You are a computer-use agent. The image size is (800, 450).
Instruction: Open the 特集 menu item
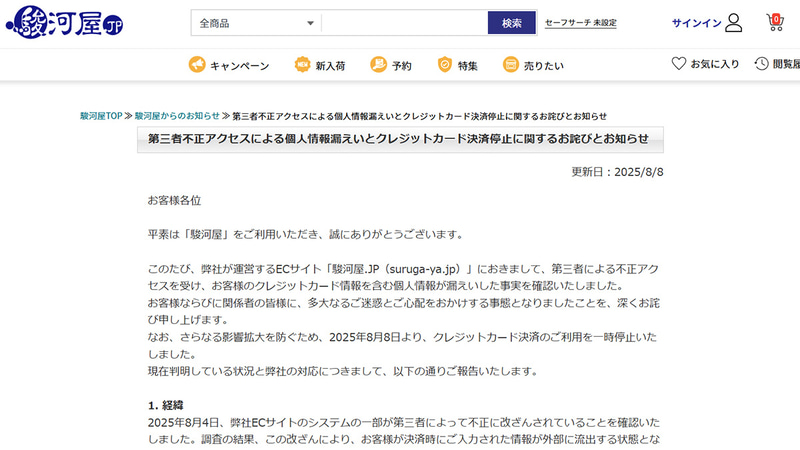tap(467, 66)
